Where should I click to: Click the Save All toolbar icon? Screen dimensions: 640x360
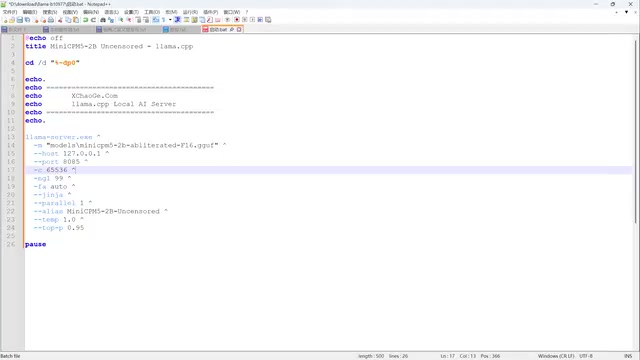[27, 20]
